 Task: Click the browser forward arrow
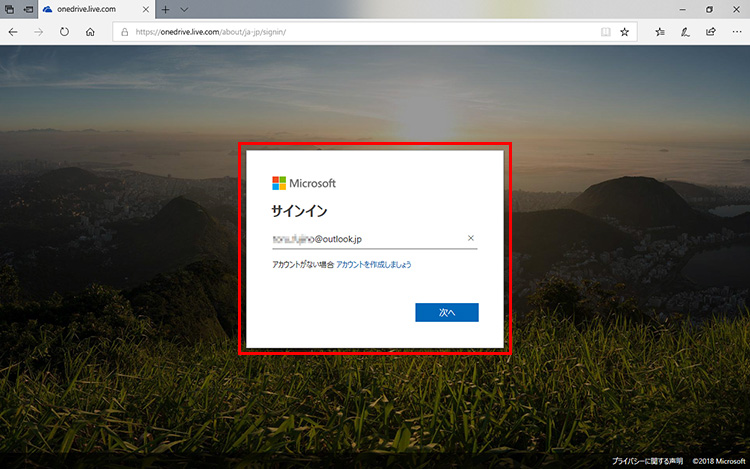pos(39,32)
